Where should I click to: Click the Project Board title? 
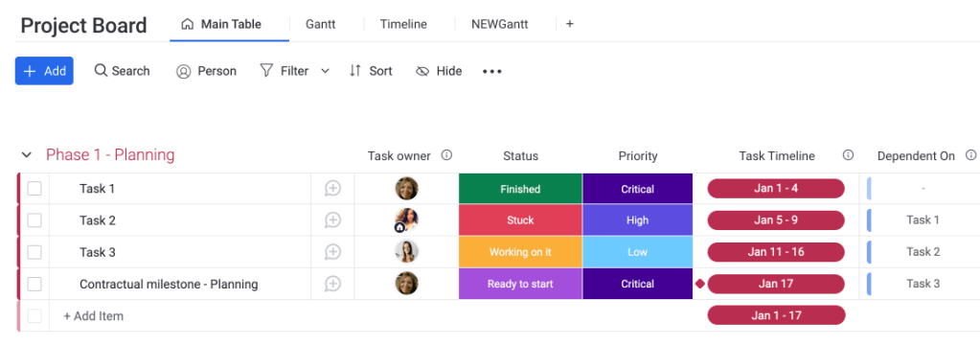click(83, 26)
